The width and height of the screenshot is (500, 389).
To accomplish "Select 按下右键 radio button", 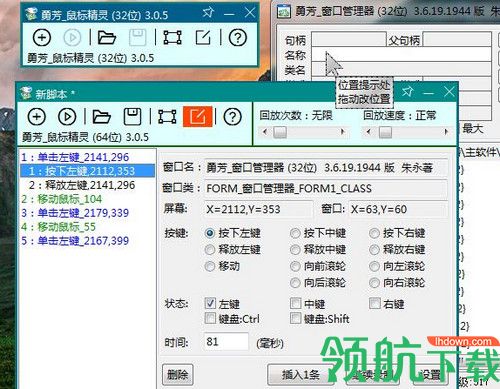I will coord(374,233).
